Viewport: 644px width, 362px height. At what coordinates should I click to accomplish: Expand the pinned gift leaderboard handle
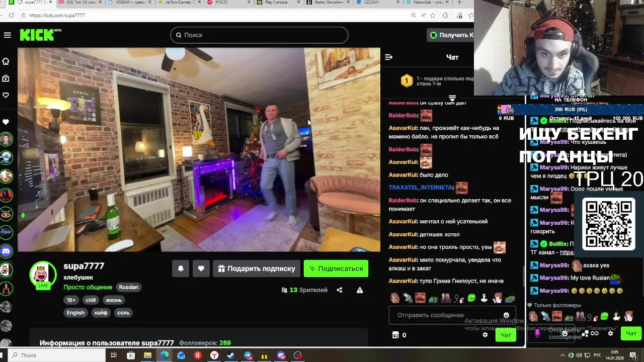(452, 98)
